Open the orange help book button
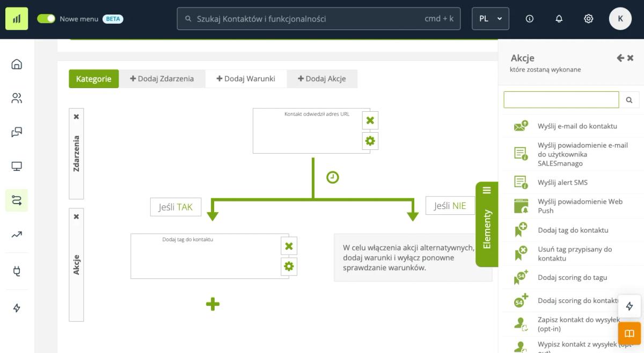The height and width of the screenshot is (353, 644). (x=630, y=334)
